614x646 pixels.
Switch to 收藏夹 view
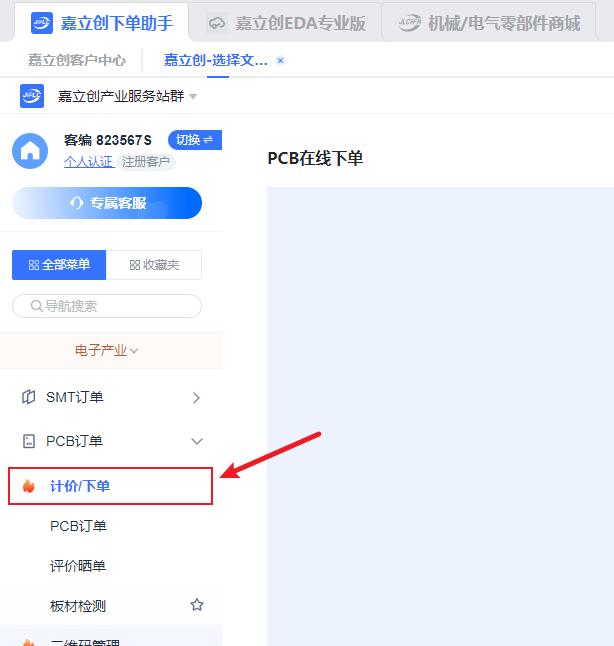click(x=154, y=265)
